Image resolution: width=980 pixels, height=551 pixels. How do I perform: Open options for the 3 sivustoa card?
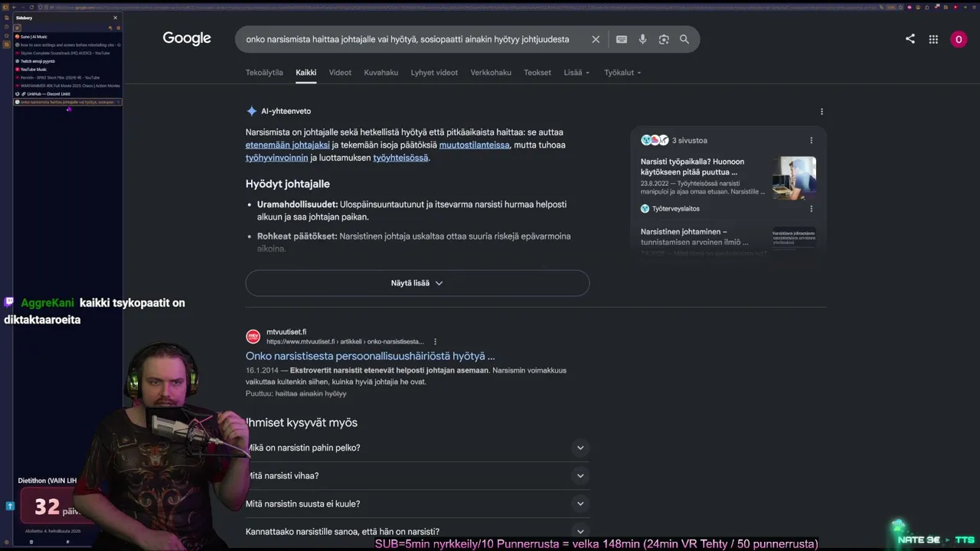click(x=812, y=140)
